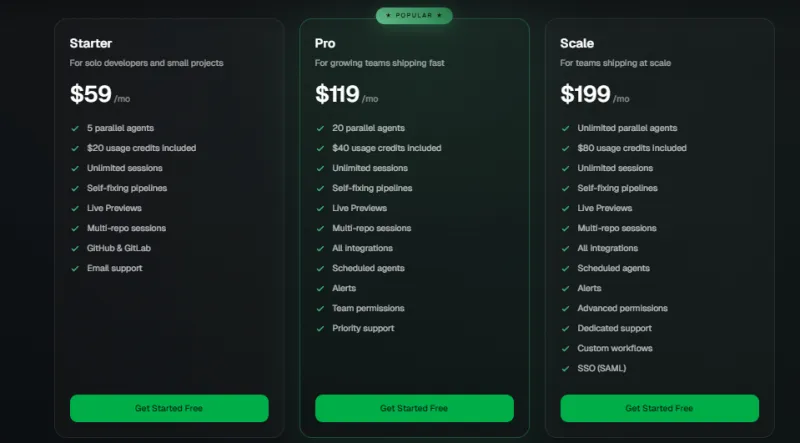This screenshot has width=800, height=443.
Task: Click the checkmark next to Starter's Email support
Action: click(75, 268)
